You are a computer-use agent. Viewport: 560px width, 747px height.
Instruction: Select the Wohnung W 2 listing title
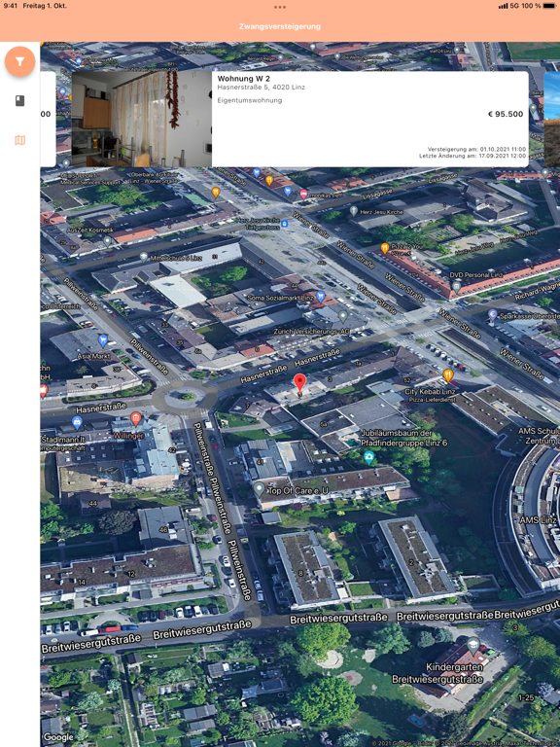coord(244,79)
